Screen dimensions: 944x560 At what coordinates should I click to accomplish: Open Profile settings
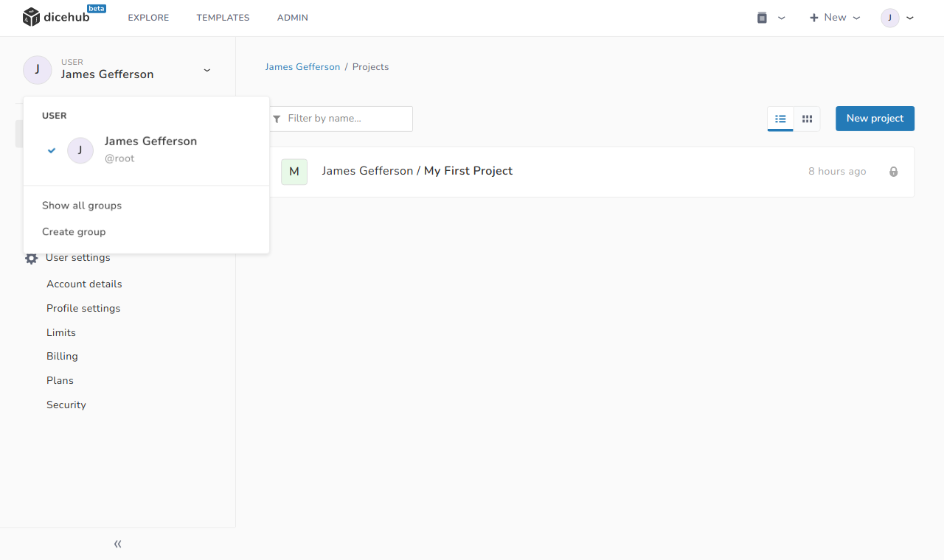click(83, 308)
